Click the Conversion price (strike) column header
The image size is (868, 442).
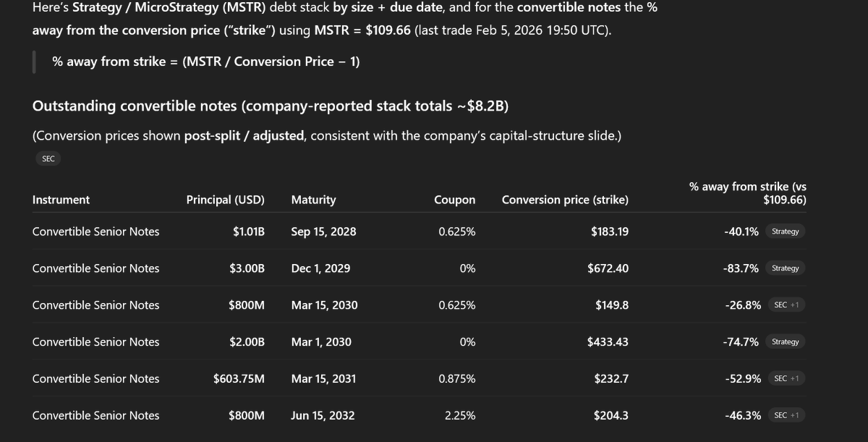(565, 200)
